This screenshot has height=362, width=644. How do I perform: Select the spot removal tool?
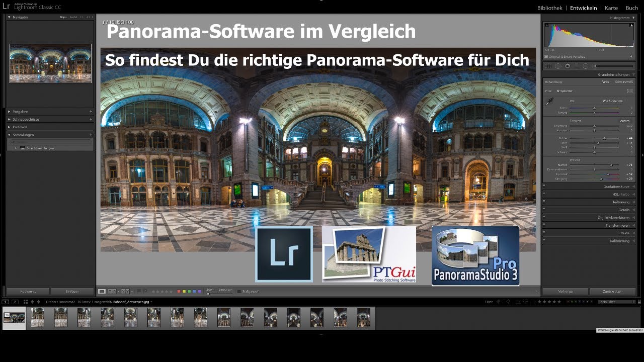[558, 66]
